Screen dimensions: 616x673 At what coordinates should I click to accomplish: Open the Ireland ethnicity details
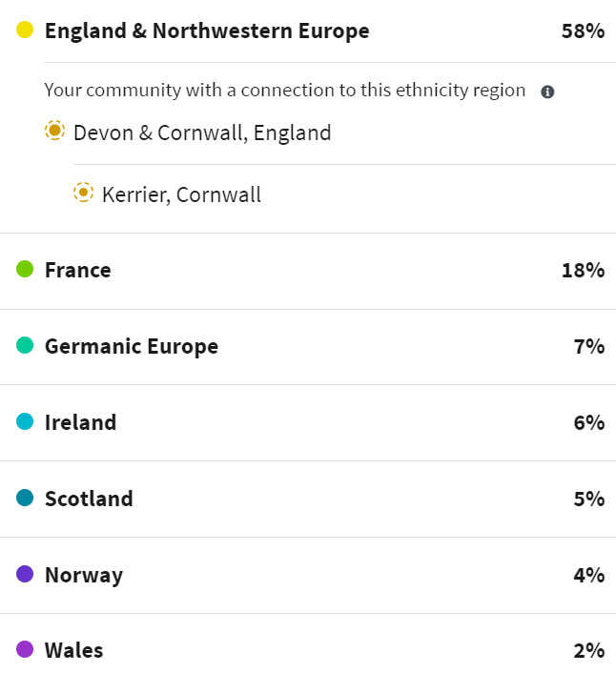tap(81, 422)
